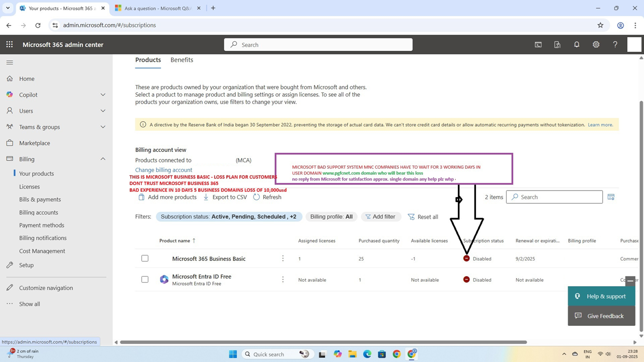Launch Microsoft Edge from the taskbar
The width and height of the screenshot is (644, 362).
[x=367, y=354]
